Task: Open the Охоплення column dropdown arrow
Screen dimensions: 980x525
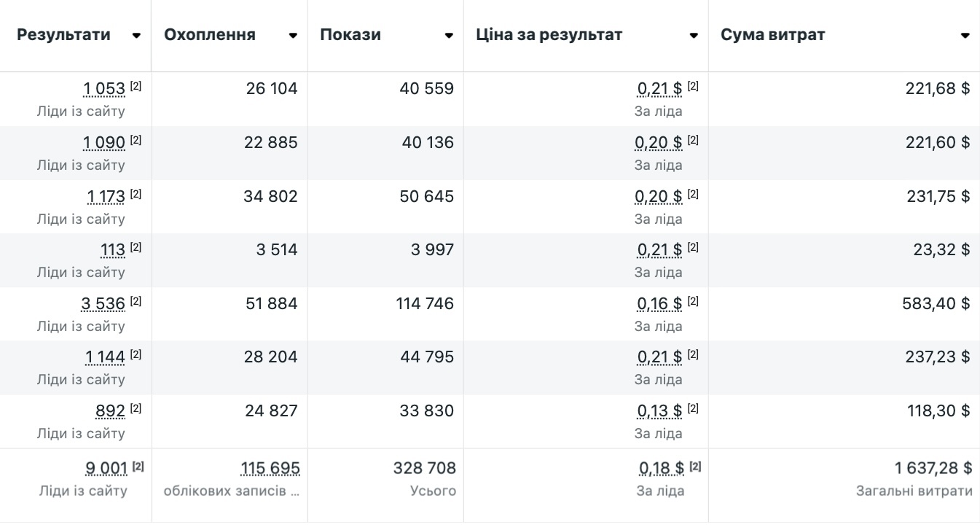Action: tap(293, 36)
